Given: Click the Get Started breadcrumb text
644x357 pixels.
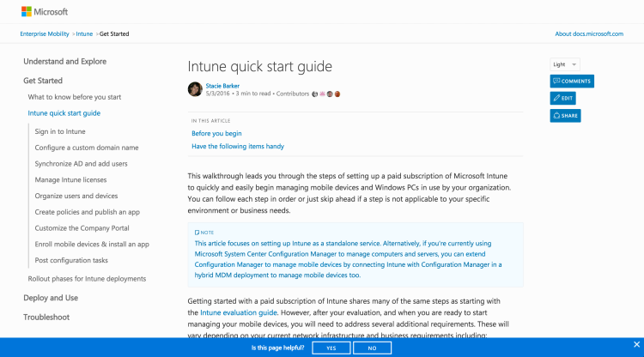Looking at the screenshot, I should coord(114,34).
